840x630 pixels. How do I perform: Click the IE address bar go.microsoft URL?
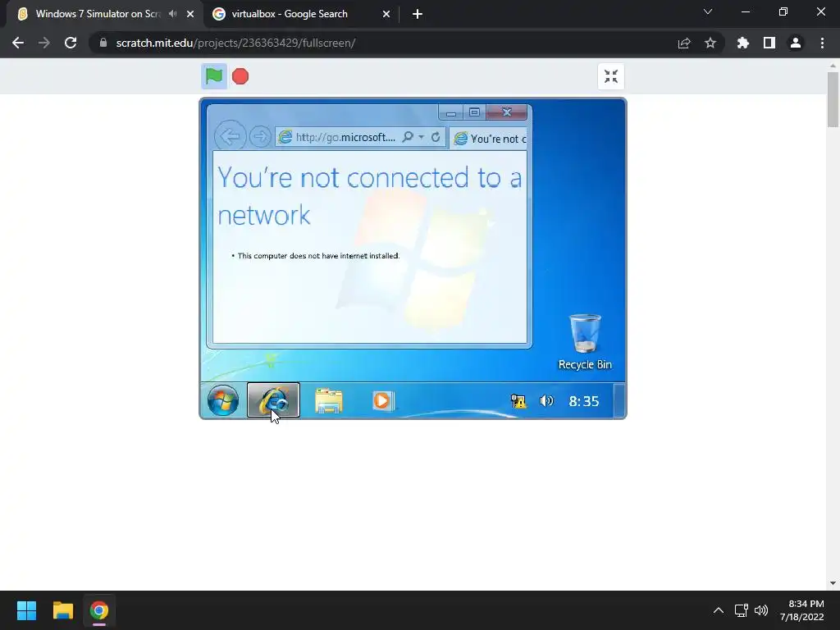[x=345, y=137]
